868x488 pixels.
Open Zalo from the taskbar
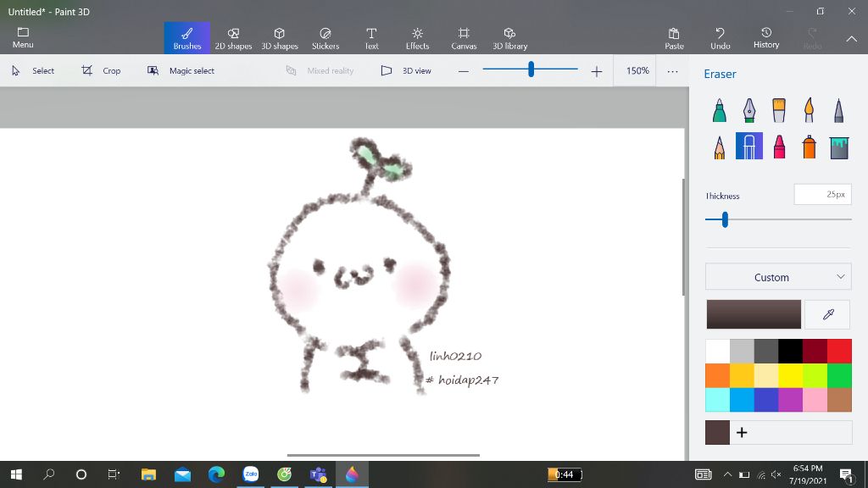(251, 474)
